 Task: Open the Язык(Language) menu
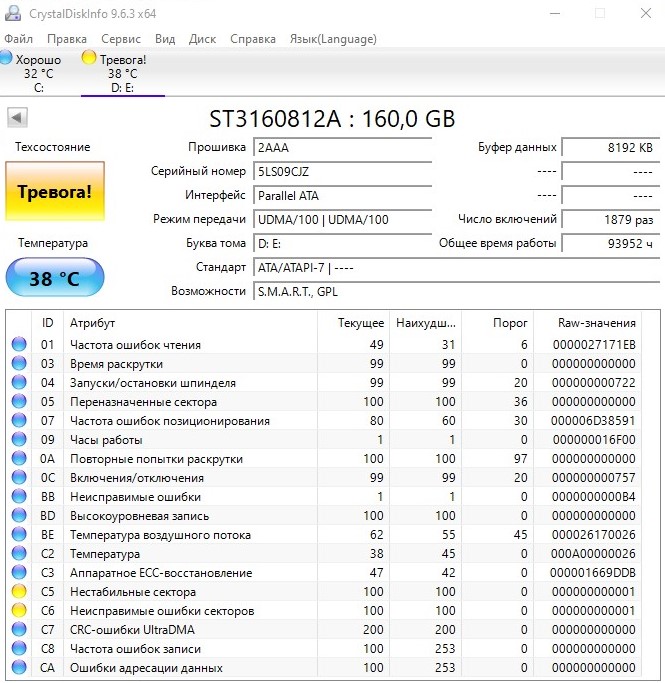click(333, 39)
